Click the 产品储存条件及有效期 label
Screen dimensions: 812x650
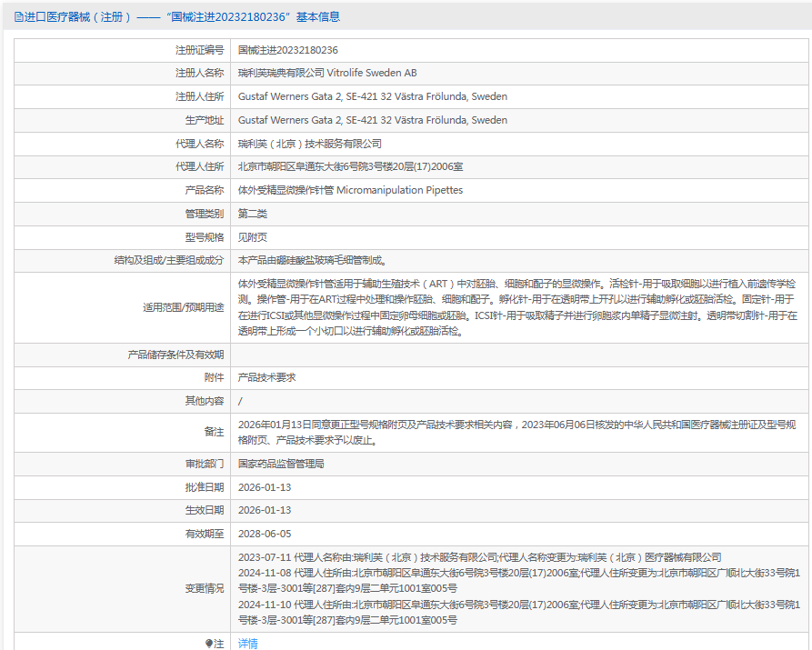tap(176, 355)
